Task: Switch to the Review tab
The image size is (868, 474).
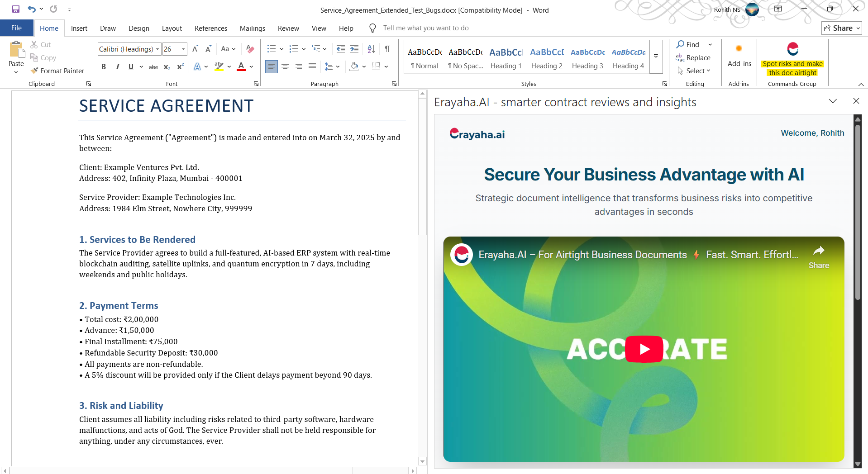Action: pyautogui.click(x=288, y=28)
